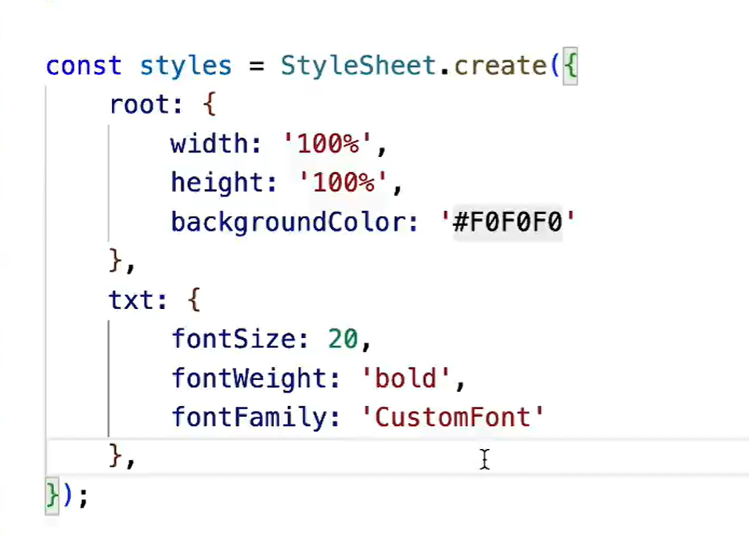Click the 'width' property name

click(x=209, y=143)
